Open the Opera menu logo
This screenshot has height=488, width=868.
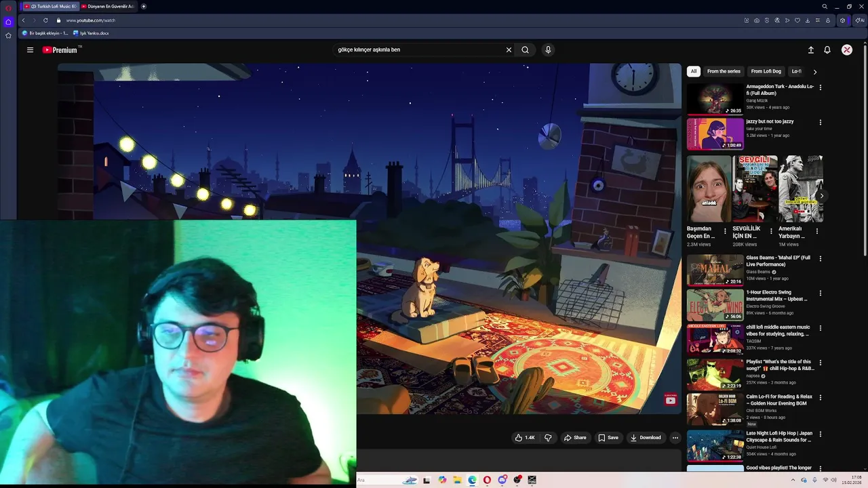pos(8,7)
